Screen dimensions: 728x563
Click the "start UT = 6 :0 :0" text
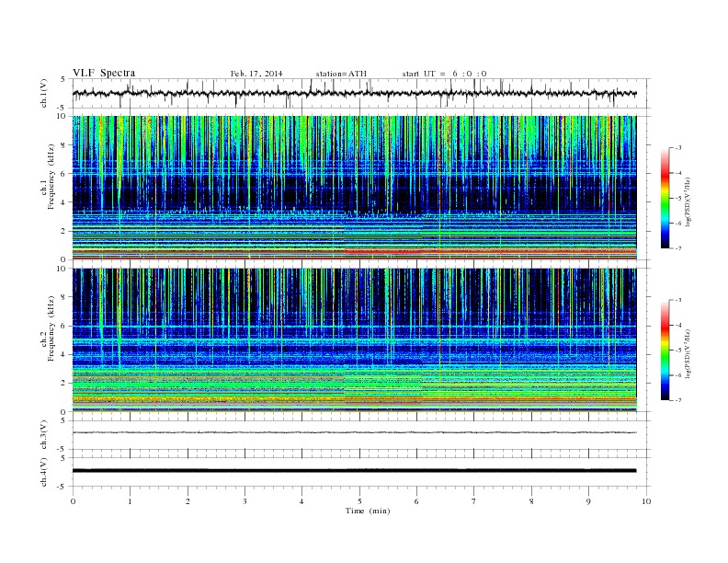444,74
